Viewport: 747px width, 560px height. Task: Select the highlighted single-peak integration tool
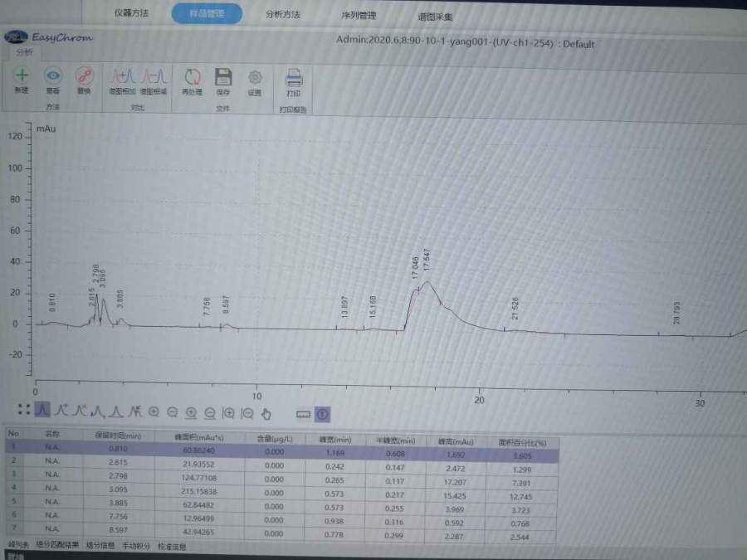coord(42,409)
